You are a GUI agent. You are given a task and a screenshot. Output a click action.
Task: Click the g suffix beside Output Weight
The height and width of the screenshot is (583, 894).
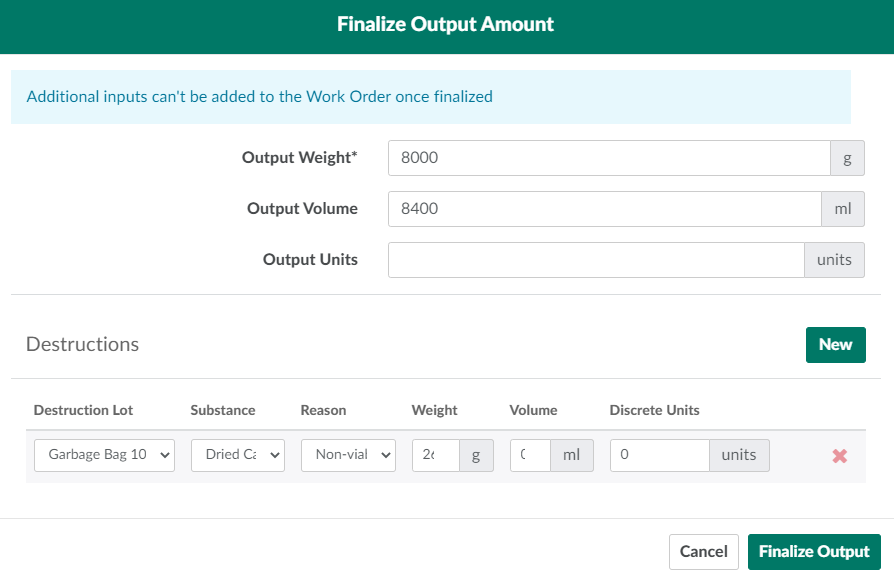tap(847, 158)
